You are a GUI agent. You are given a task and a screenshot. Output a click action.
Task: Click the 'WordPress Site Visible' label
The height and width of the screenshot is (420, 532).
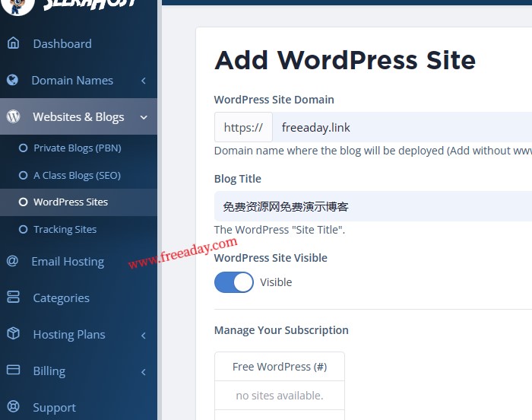[x=271, y=258]
